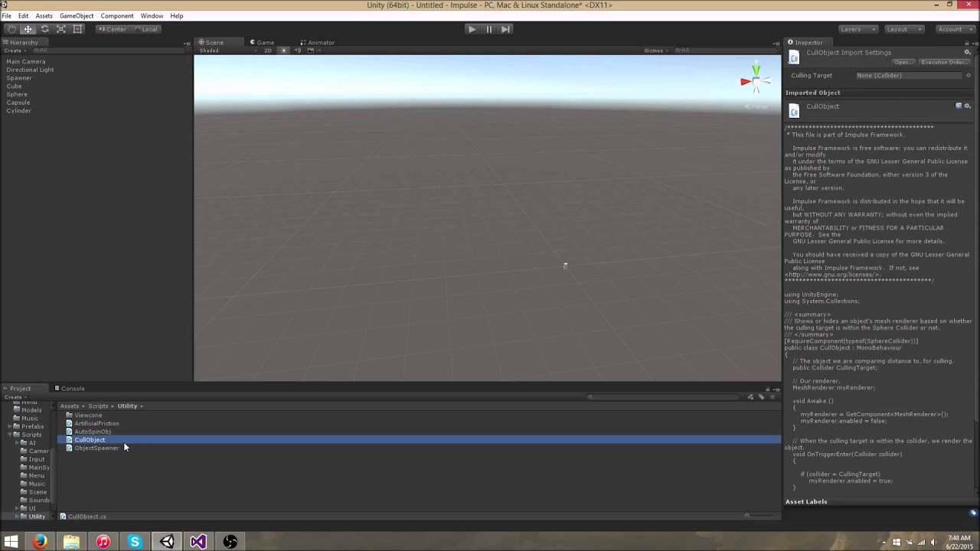This screenshot has height=551, width=980.
Task: Toggle scene effects image icon
Action: (x=311, y=51)
